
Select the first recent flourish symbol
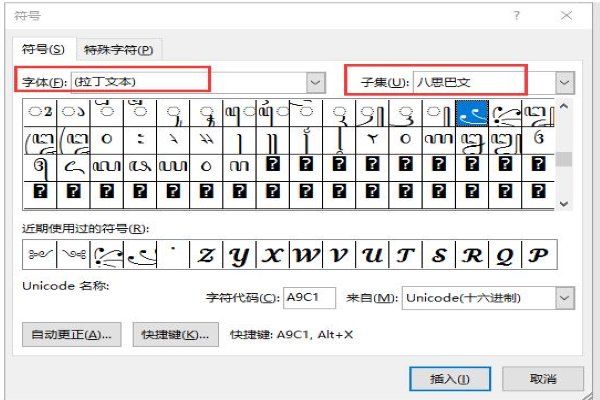pos(39,255)
